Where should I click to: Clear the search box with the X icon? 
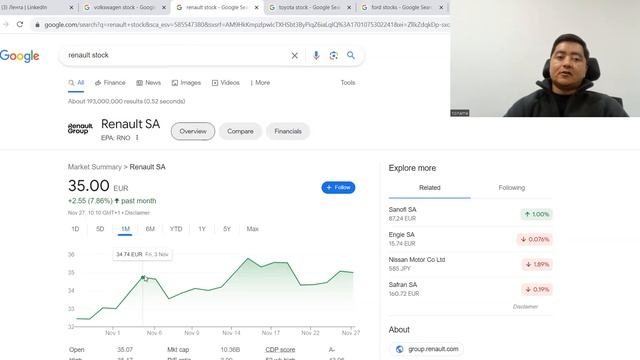294,56
